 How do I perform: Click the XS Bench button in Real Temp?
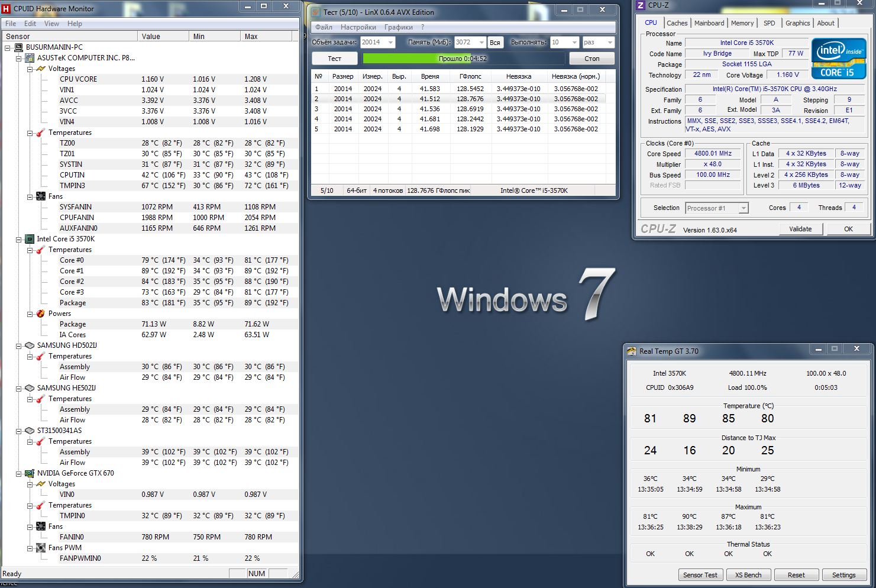pos(748,575)
